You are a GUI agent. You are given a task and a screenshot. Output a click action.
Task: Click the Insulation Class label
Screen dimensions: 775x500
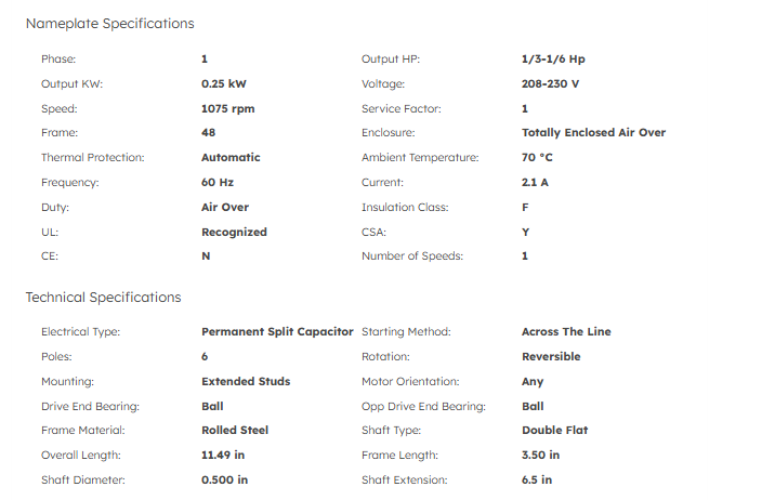point(405,207)
